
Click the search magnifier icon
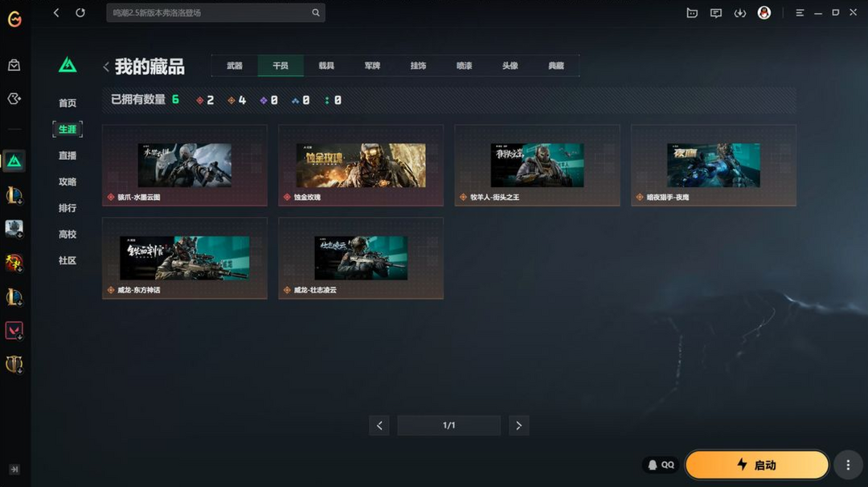pyautogui.click(x=316, y=13)
